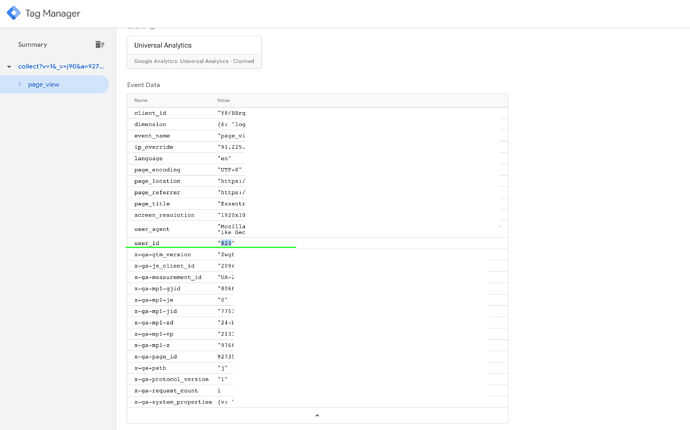Screen dimensions: 690x430
Task: Select the event_name row name
Action: (152, 136)
